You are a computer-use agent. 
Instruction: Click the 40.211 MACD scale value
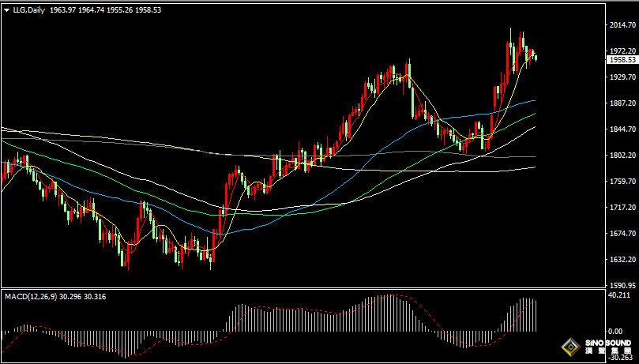pyautogui.click(x=620, y=295)
